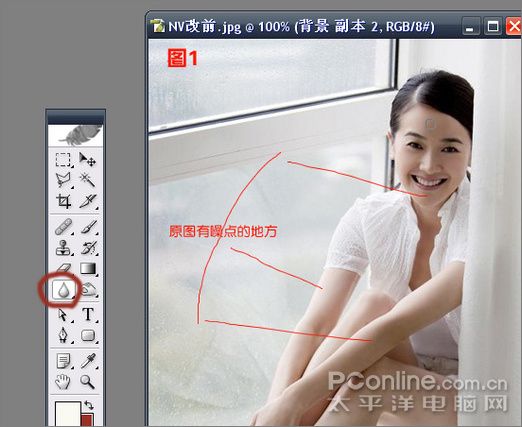Image resolution: width=522 pixels, height=427 pixels.
Task: Select the Pen tool
Action: point(63,335)
